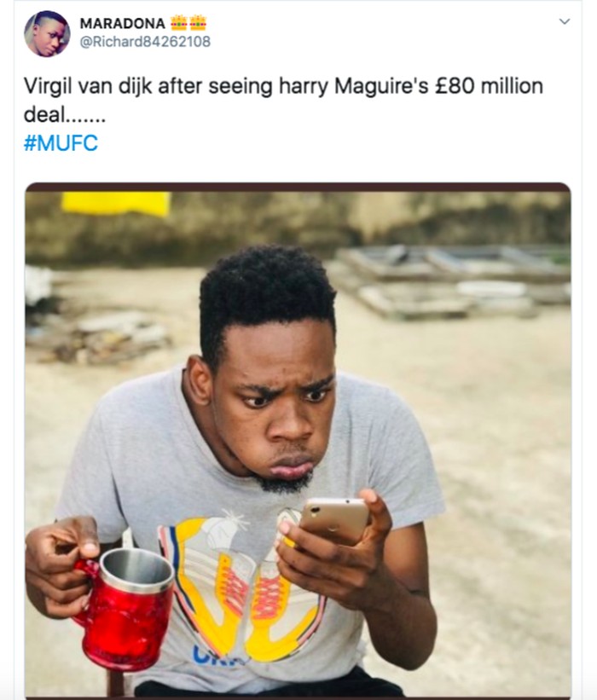Click the yellow object at the photo's top edge
This screenshot has width=597, height=700.
[116, 203]
